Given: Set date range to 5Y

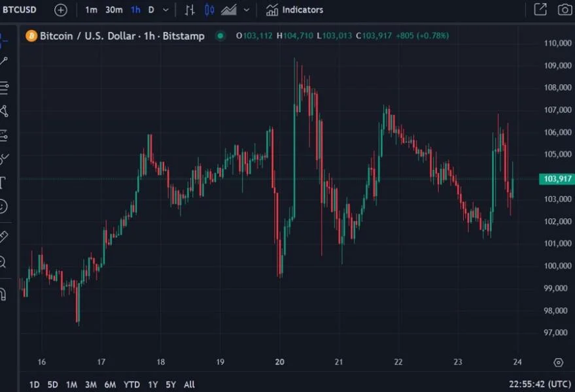Looking at the screenshot, I should [x=171, y=384].
